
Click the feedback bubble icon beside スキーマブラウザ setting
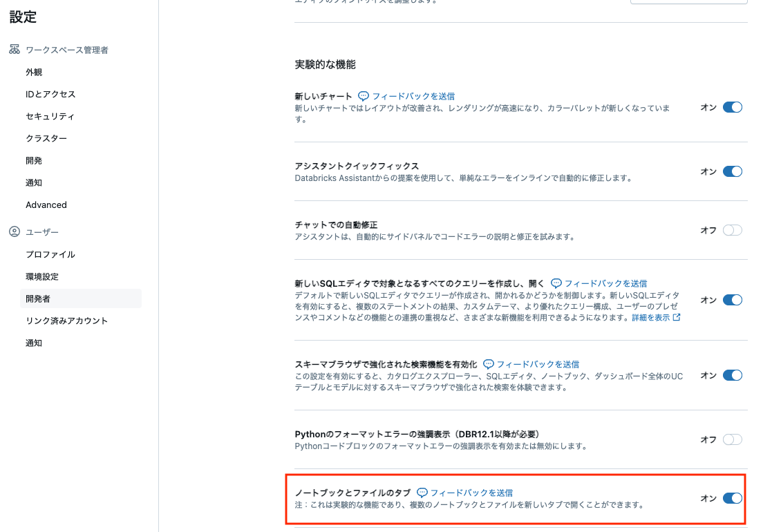pos(489,364)
